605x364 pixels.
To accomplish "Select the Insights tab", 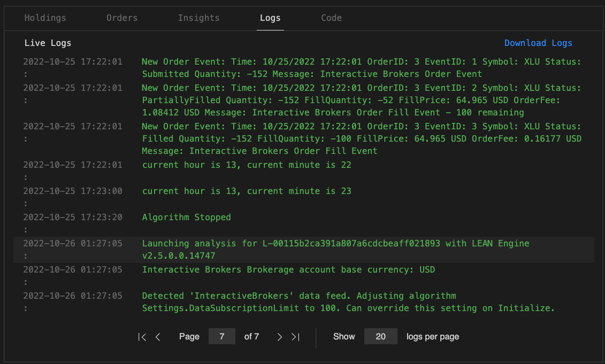I will point(198,18).
